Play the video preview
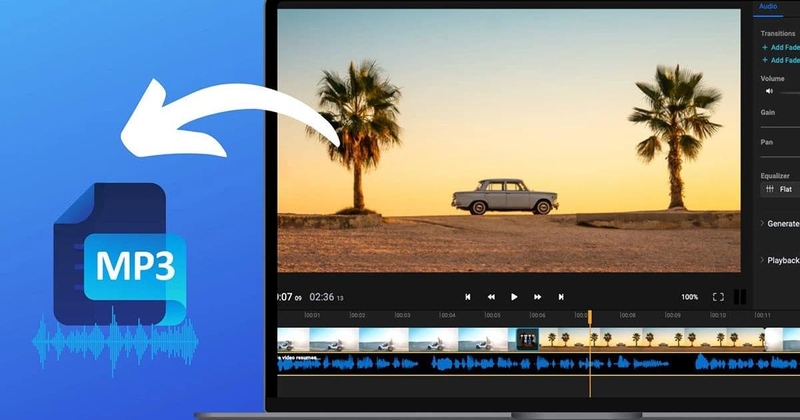Screen dimensions: 800x420 pos(514,297)
